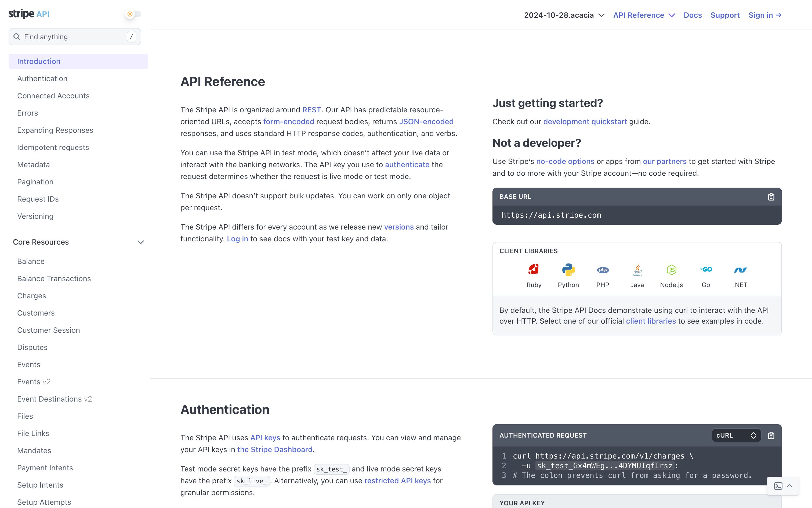Go to Authentication in the sidebar

42,78
